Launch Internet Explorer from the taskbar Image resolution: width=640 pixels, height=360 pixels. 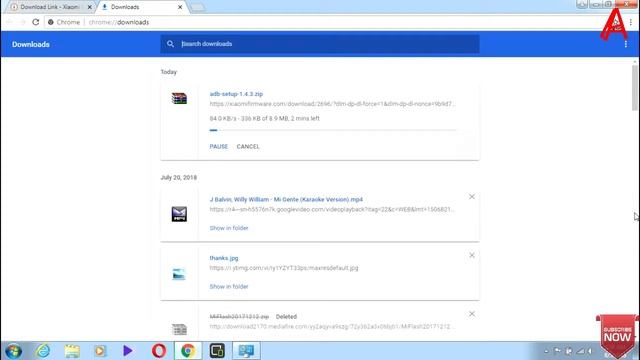tap(43, 351)
